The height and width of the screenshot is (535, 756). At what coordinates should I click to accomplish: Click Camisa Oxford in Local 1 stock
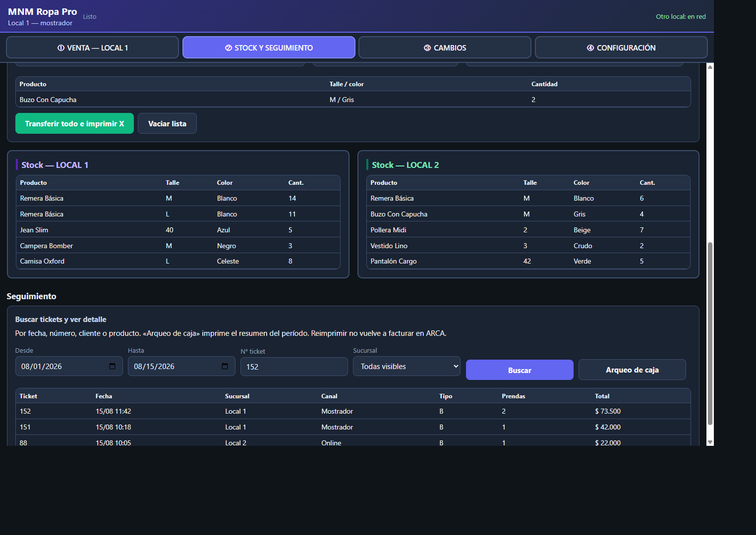point(42,261)
